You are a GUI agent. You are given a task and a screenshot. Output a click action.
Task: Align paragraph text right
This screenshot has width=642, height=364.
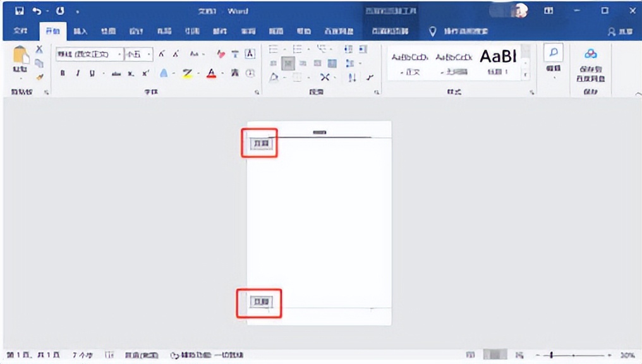coord(303,63)
